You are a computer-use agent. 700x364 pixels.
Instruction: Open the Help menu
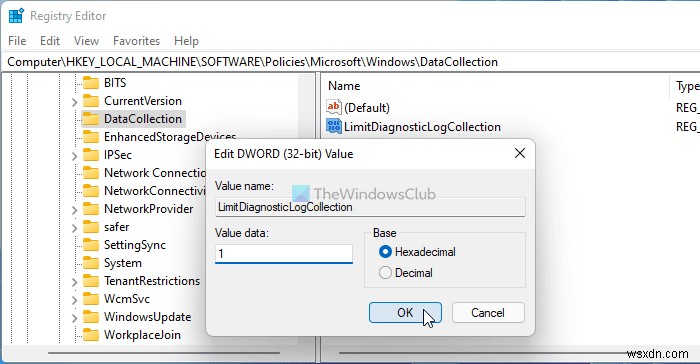186,41
